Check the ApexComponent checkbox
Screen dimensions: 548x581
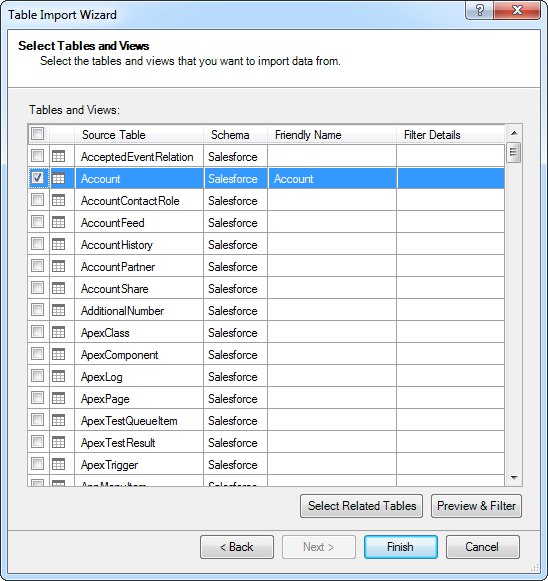tap(37, 353)
